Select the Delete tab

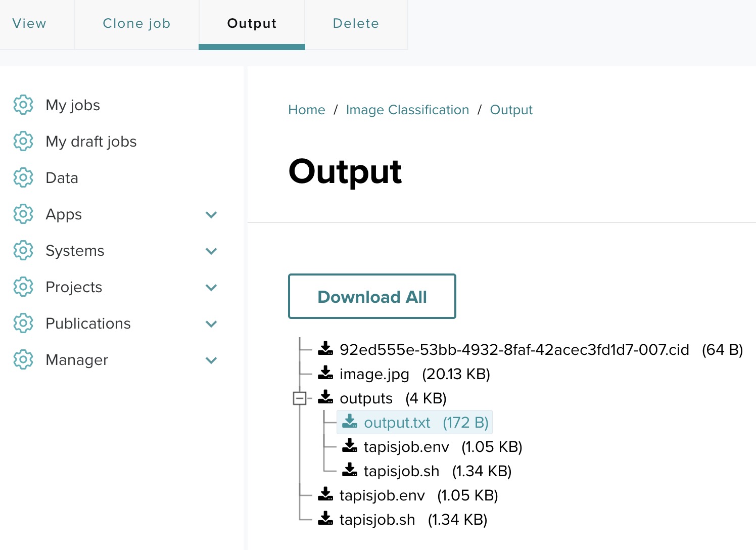(356, 23)
